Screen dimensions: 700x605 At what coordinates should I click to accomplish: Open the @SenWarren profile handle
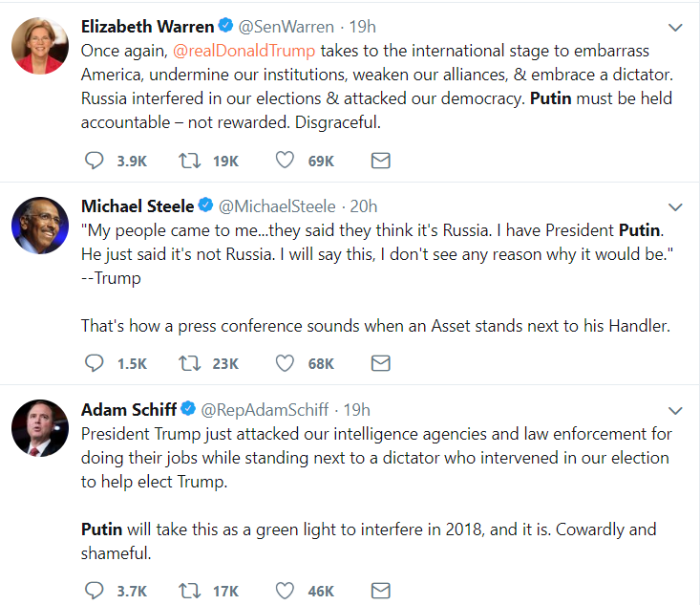(286, 27)
